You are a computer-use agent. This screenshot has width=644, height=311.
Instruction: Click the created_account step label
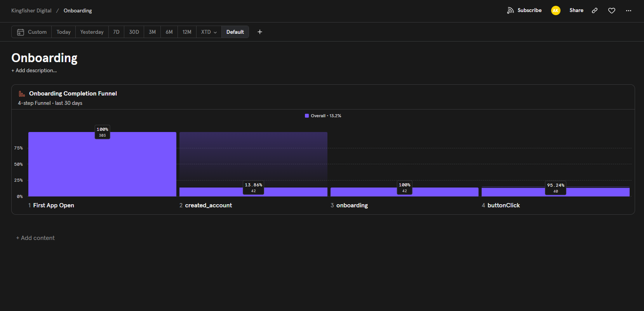coord(209,205)
